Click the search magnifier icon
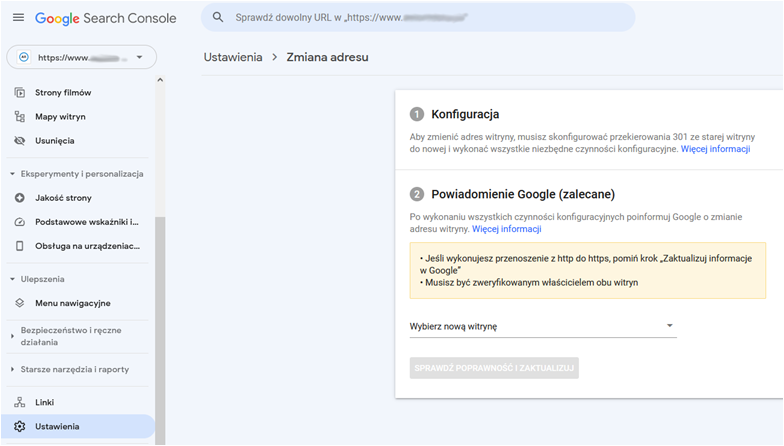The height and width of the screenshot is (446, 784). (x=218, y=18)
